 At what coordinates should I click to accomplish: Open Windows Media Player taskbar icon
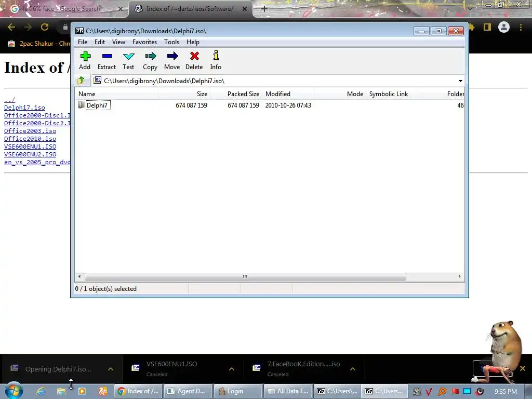[x=82, y=391]
